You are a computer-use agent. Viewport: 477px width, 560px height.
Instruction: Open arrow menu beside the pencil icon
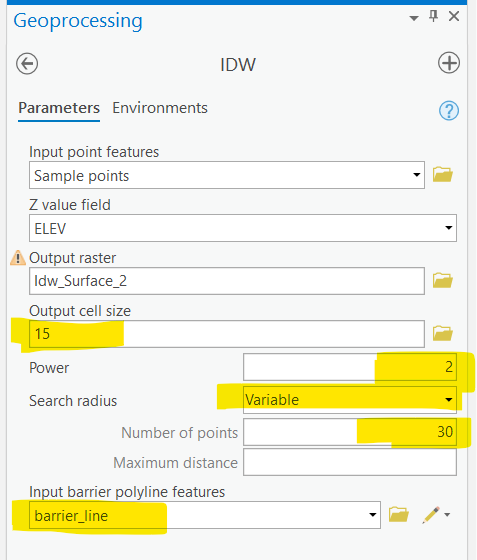pyautogui.click(x=447, y=515)
